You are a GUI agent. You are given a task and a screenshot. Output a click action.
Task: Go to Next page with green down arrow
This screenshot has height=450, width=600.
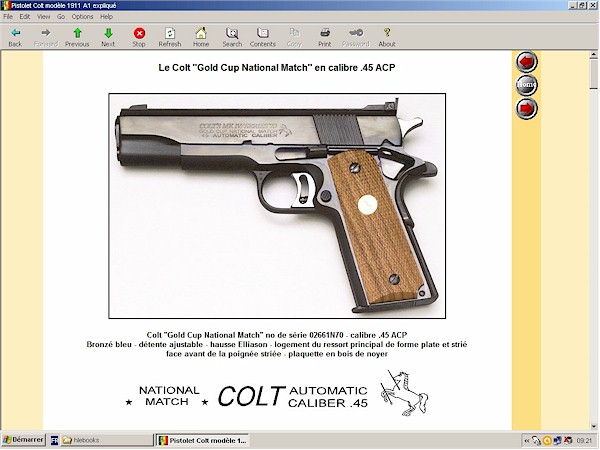(x=108, y=38)
